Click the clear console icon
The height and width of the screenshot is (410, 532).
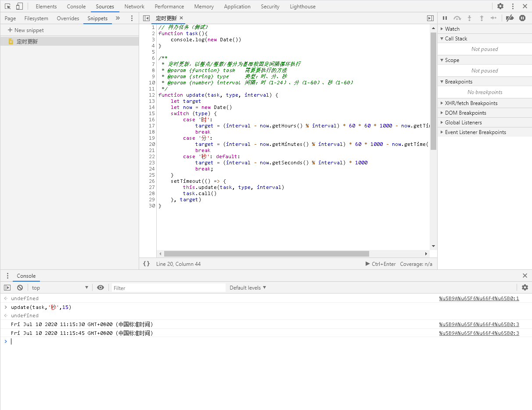(x=20, y=287)
